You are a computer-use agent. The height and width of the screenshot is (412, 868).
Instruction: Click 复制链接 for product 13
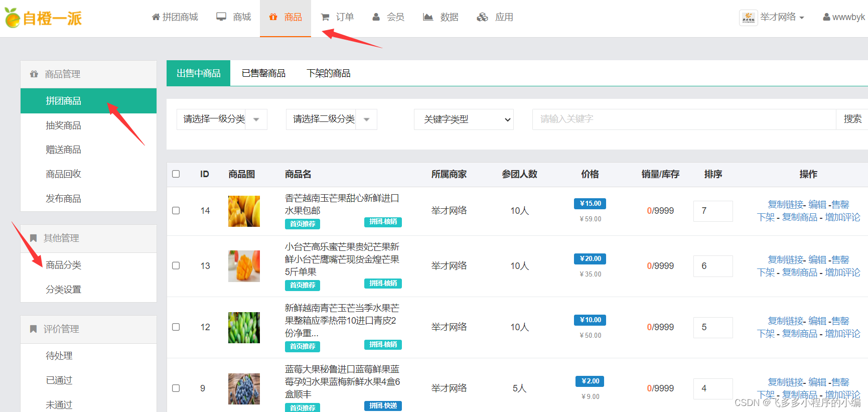click(786, 259)
